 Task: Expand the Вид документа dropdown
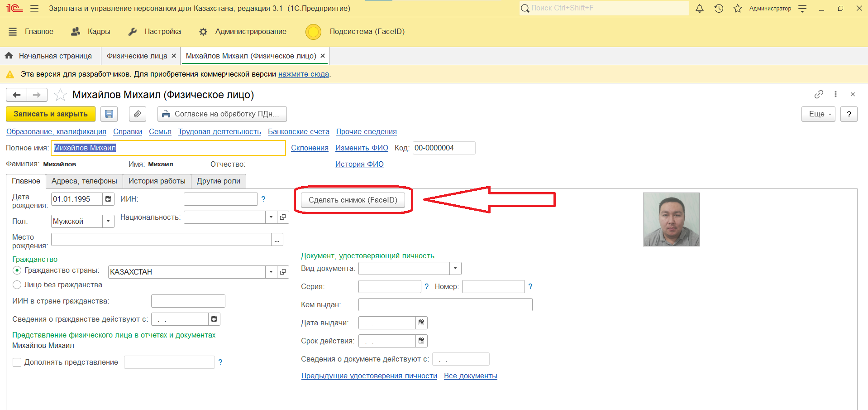(455, 269)
